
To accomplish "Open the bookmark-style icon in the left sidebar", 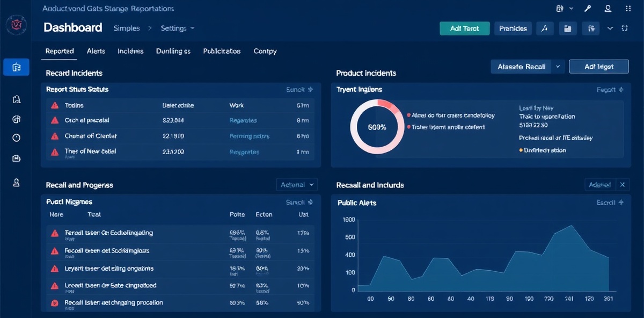I will [16, 99].
